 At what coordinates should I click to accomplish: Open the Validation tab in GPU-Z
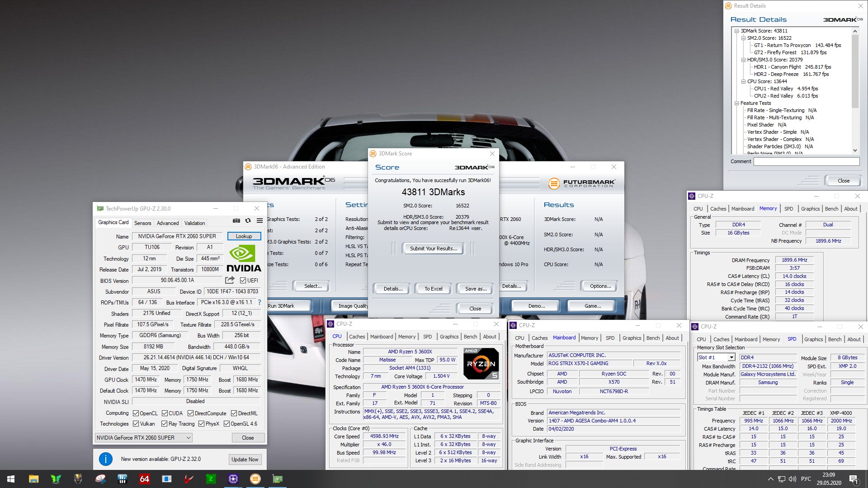[x=194, y=223]
